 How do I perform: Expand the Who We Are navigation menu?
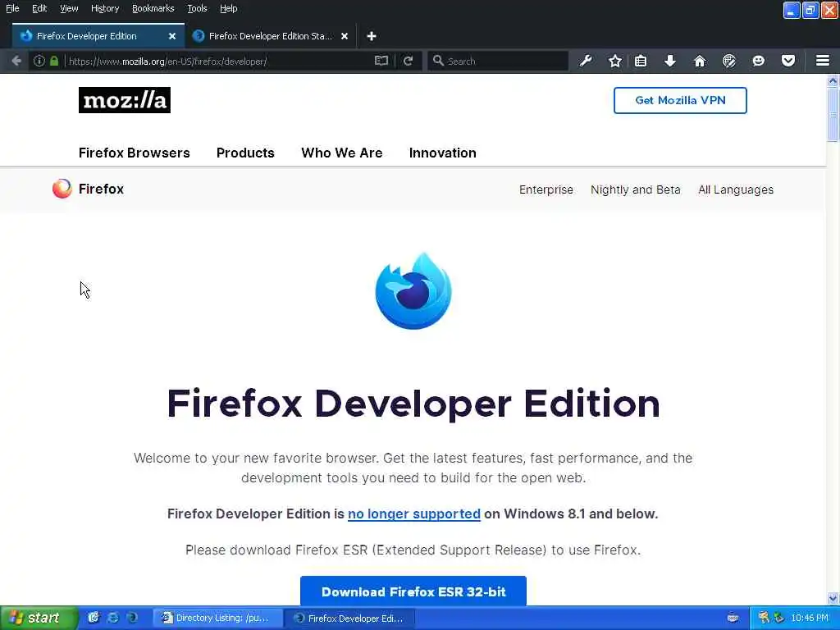click(342, 153)
